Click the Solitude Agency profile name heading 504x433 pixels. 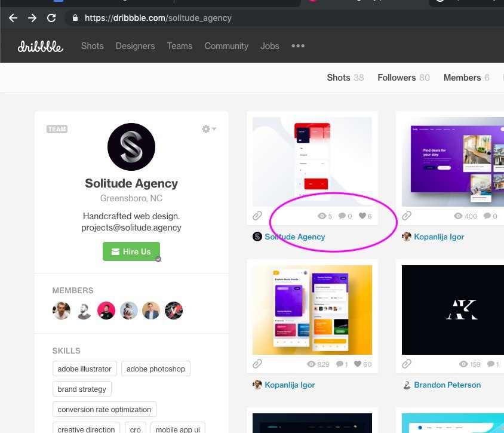(131, 183)
